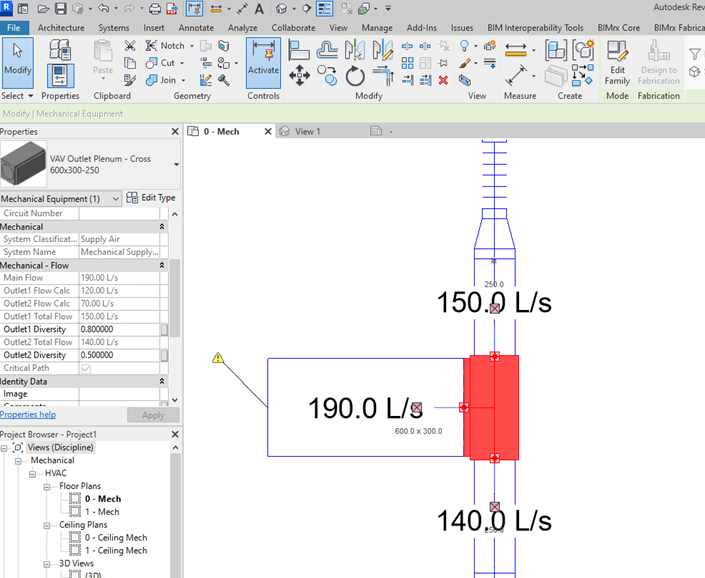This screenshot has width=705, height=578.
Task: Toggle the Critical Path checkbox
Action: coord(86,369)
